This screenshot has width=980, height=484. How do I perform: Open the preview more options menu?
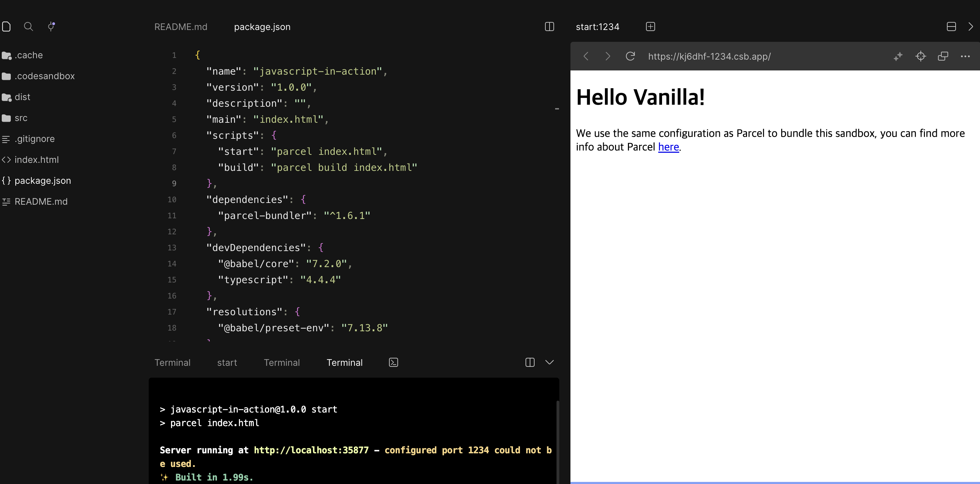pos(965,56)
